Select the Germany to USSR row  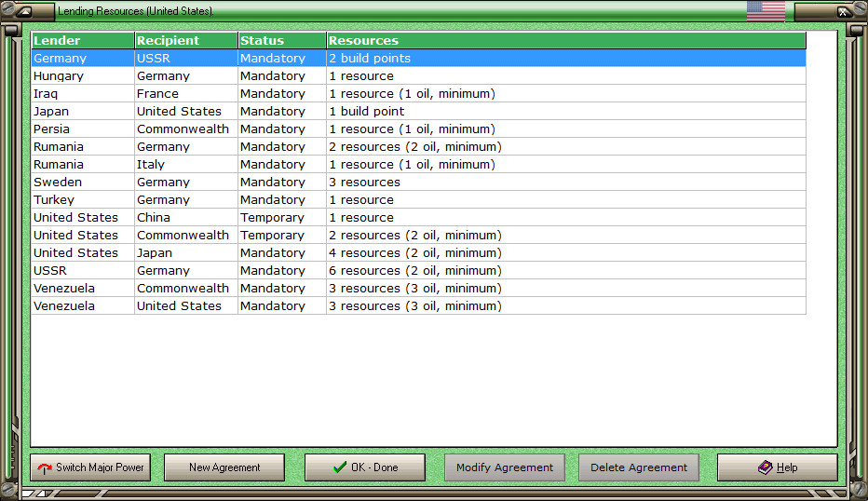click(418, 58)
